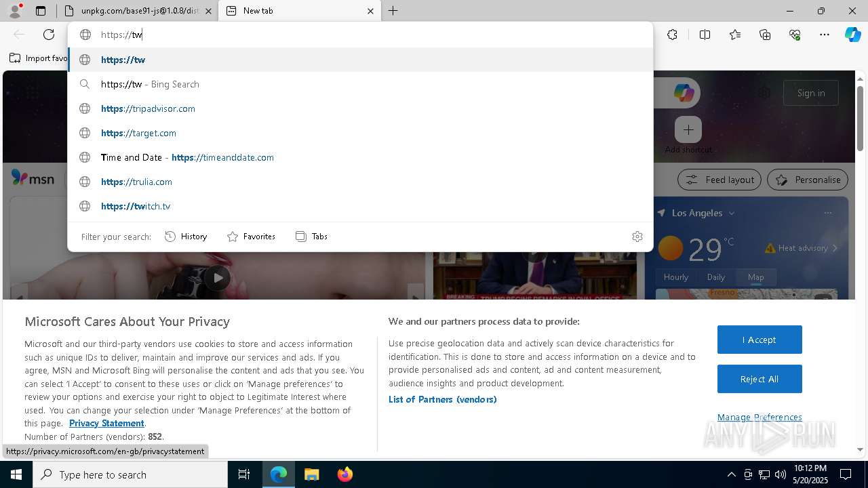Open the Extensions puzzle icon

point(672,35)
